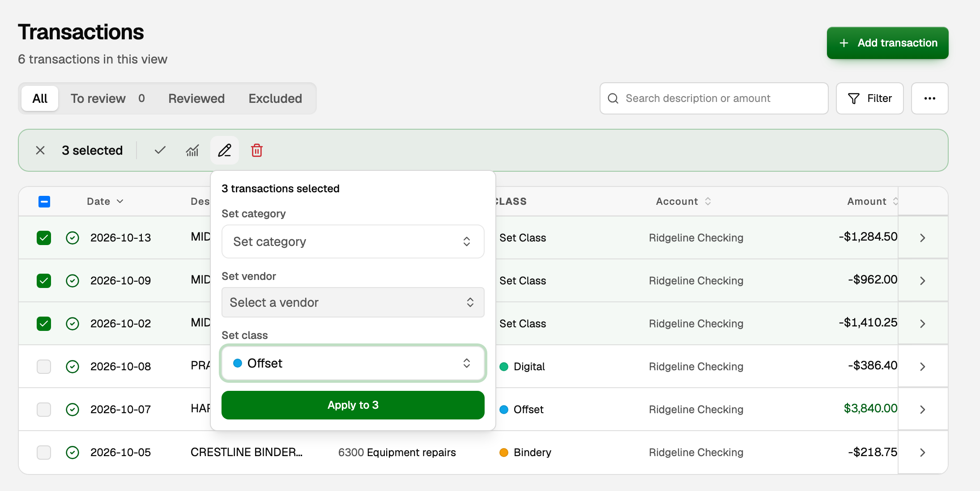Viewport: 980px width, 491px height.
Task: Click the 6300 Equipment repairs category cell
Action: point(397,453)
